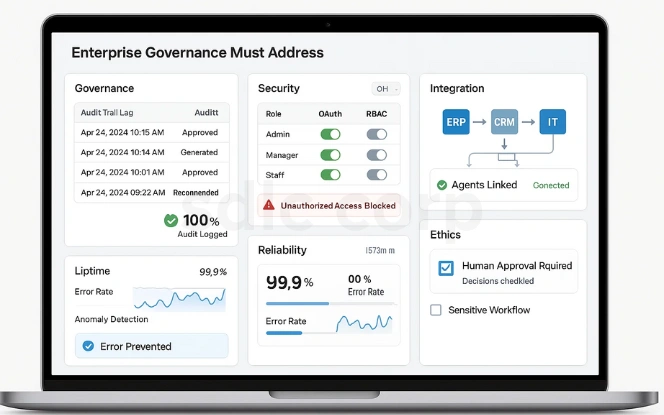Uncheck the Human Approval Required checkbox
Image resolution: width=664 pixels, height=415 pixels.
(446, 267)
